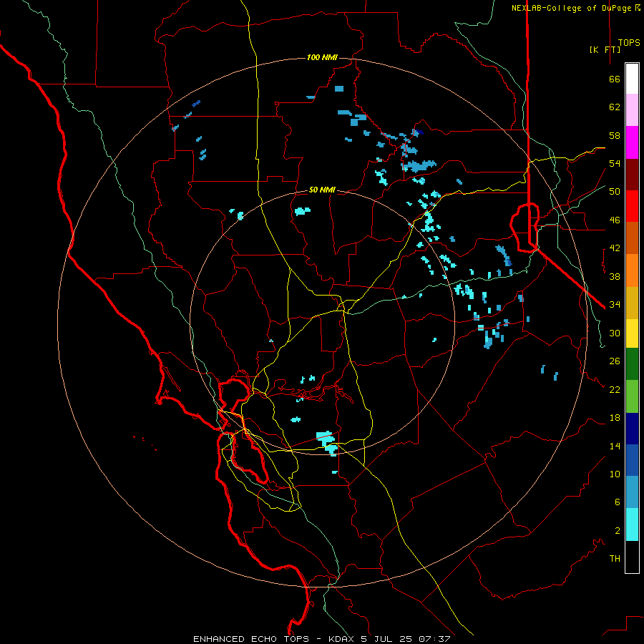Select the 42 legend value
The image size is (644, 644).
click(x=615, y=248)
